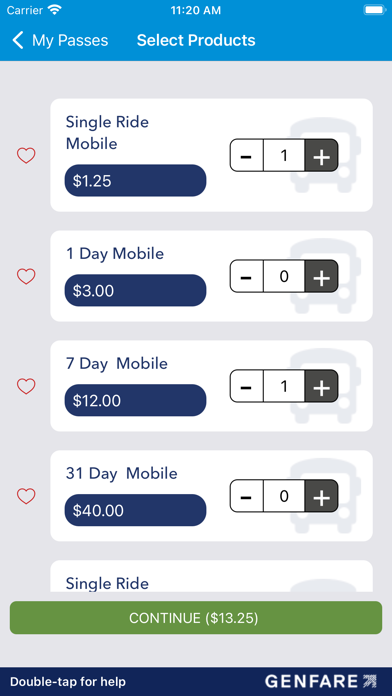Image resolution: width=392 pixels, height=696 pixels.
Task: Tap Double-tap for help text
Action: click(68, 682)
